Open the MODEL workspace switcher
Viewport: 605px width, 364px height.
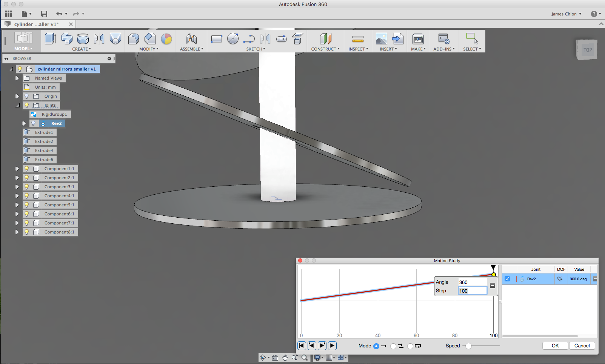(23, 48)
